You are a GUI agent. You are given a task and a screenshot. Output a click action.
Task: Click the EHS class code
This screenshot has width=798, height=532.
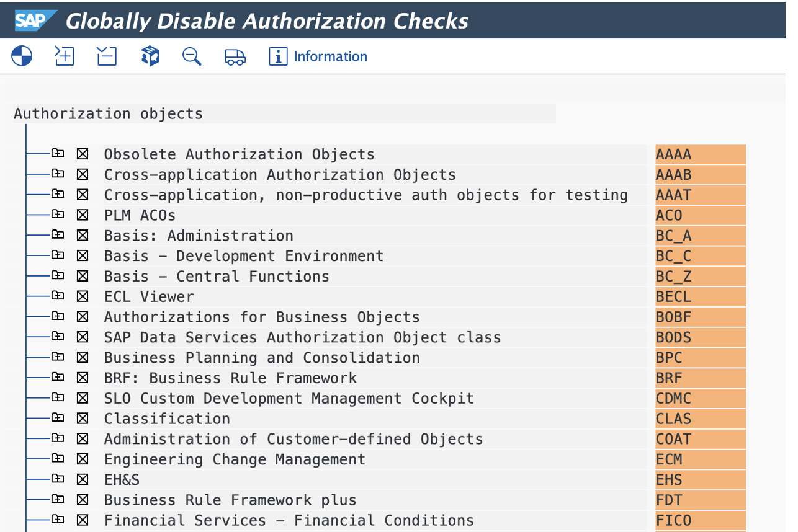701,480
